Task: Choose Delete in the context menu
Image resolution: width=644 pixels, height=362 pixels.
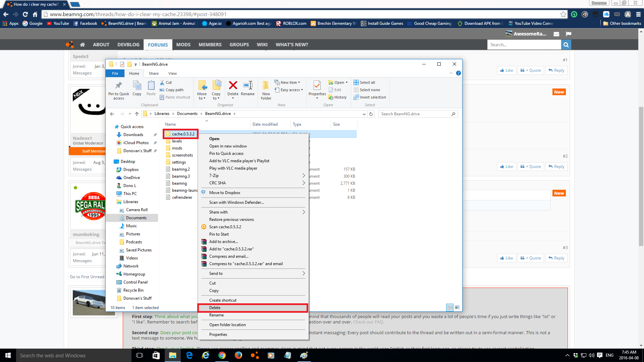Action: coord(253,308)
